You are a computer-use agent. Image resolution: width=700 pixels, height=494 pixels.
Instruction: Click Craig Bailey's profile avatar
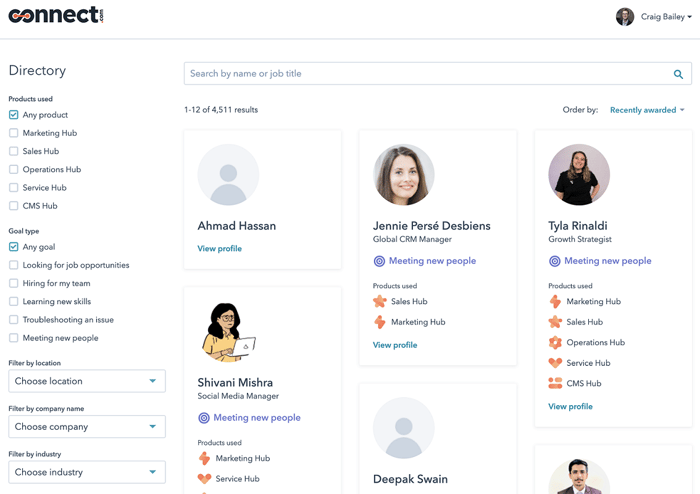click(625, 17)
